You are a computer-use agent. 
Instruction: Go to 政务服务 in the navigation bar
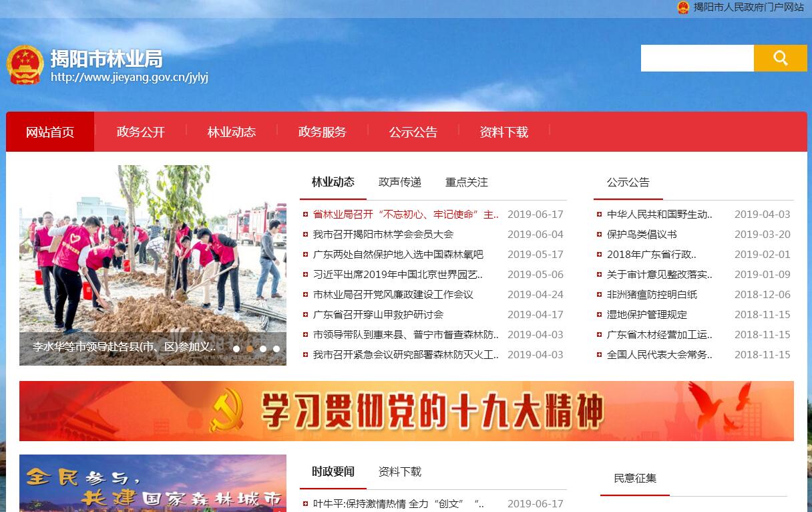pyautogui.click(x=322, y=132)
